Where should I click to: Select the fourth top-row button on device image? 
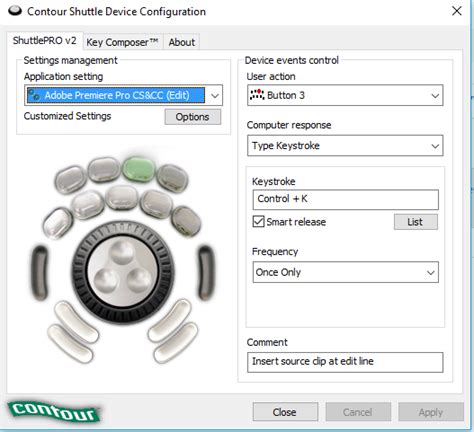[x=173, y=178]
